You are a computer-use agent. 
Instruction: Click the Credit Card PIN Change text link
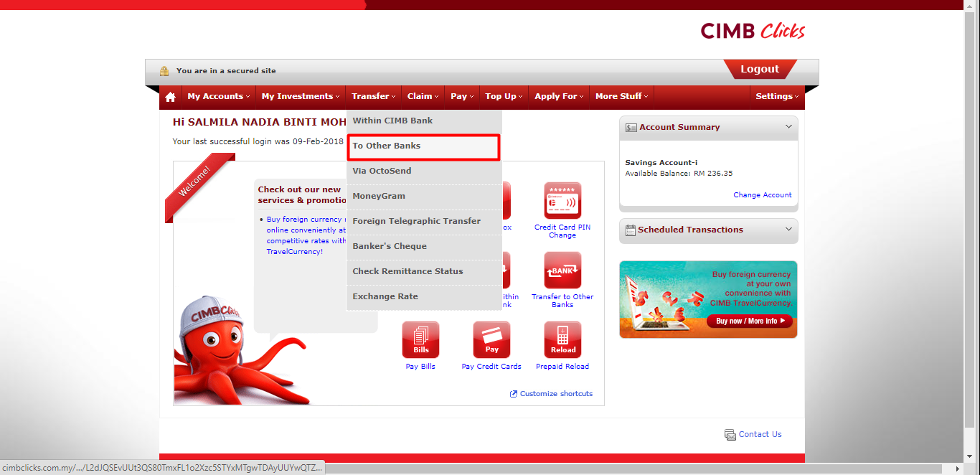(x=562, y=231)
